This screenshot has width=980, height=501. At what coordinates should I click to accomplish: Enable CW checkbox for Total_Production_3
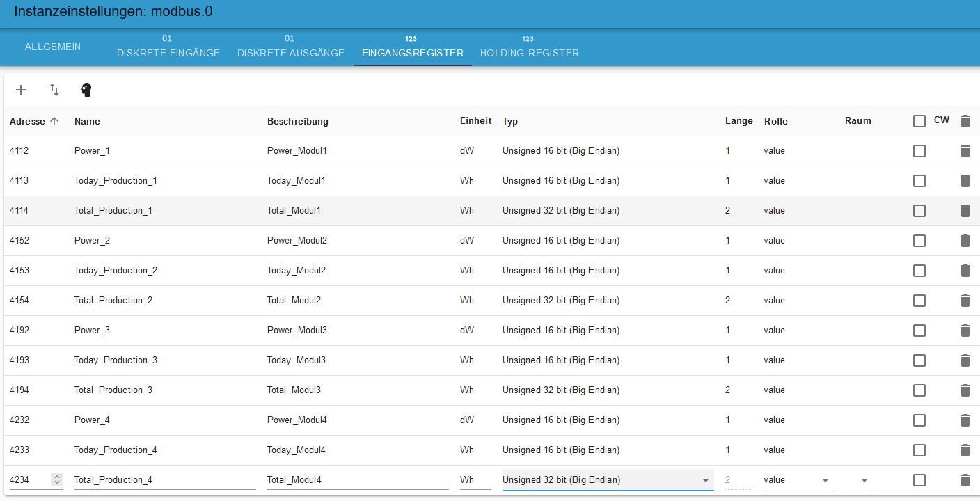pos(919,390)
